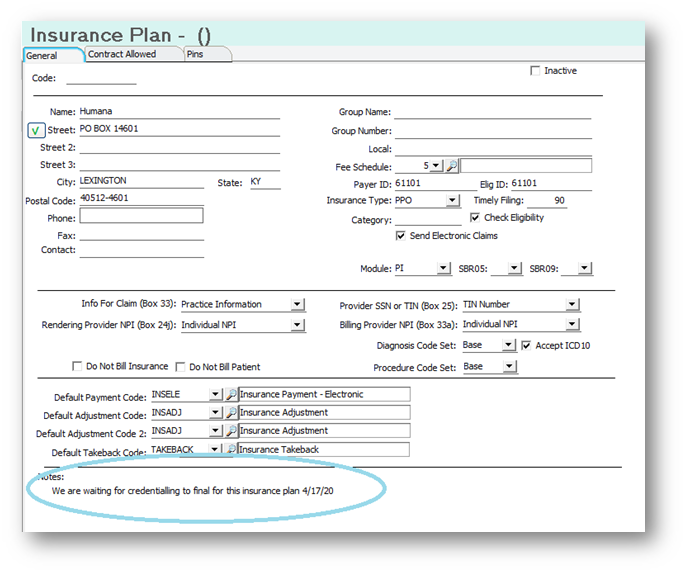The image size is (687, 574).
Task: Disable Send Electronic Claims checkbox
Action: coord(401,236)
